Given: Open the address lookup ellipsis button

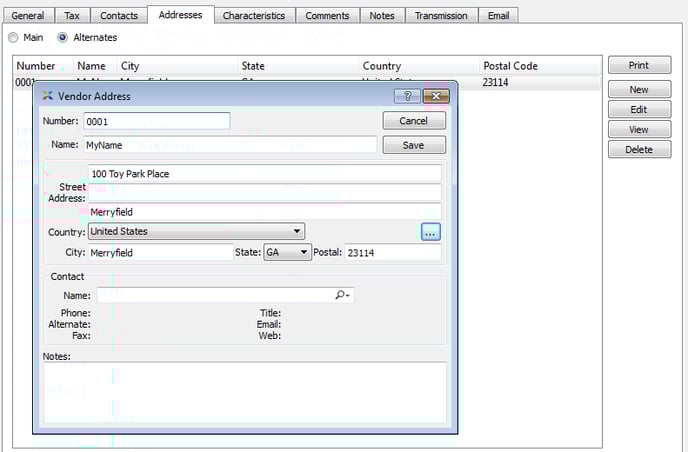Looking at the screenshot, I should (430, 232).
